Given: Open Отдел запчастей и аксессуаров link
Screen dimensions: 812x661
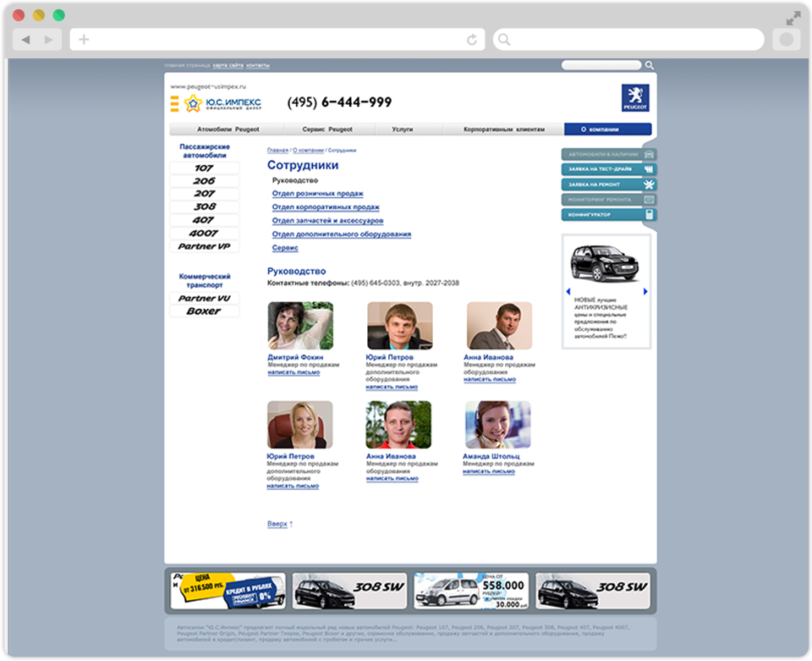Looking at the screenshot, I should [328, 220].
